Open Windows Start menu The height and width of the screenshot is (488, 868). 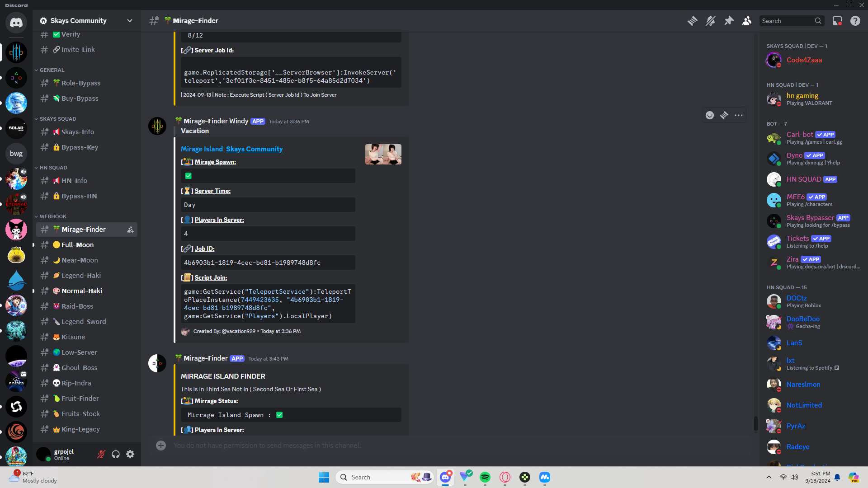(x=324, y=477)
